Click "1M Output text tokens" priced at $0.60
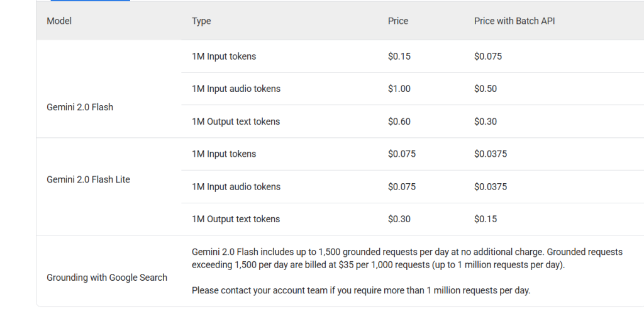This screenshot has height=311, width=644. pyautogui.click(x=236, y=122)
